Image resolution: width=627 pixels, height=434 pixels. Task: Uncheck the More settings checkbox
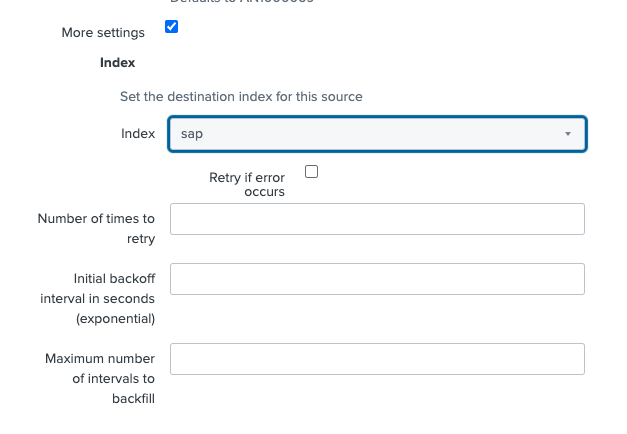point(171,27)
